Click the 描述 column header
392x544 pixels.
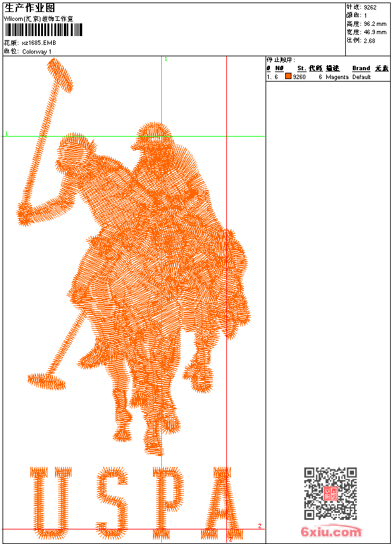(333, 68)
